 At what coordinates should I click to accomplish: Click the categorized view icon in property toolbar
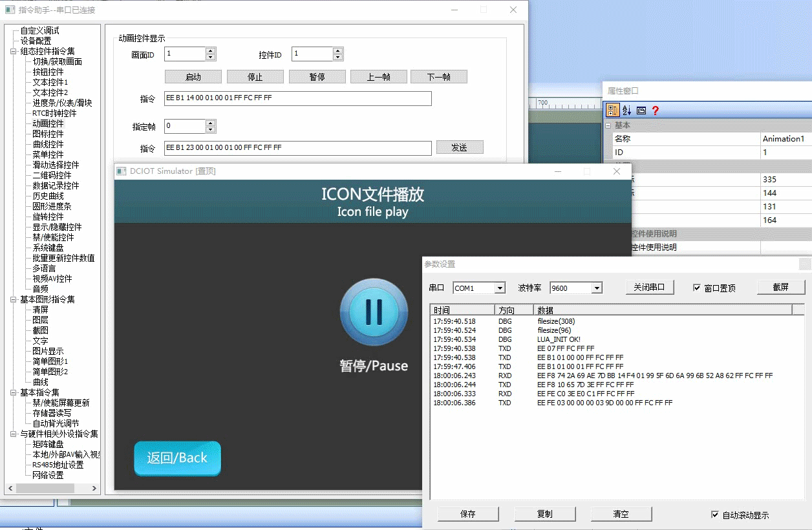point(612,111)
